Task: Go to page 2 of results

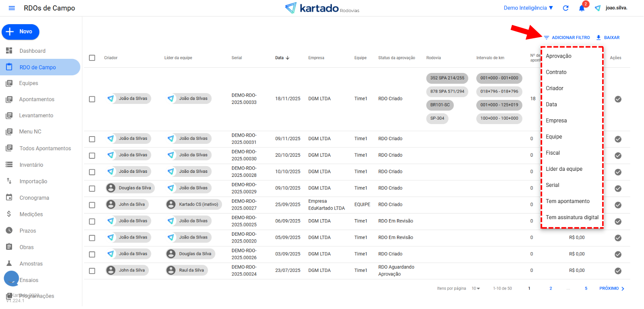Action: click(x=551, y=288)
